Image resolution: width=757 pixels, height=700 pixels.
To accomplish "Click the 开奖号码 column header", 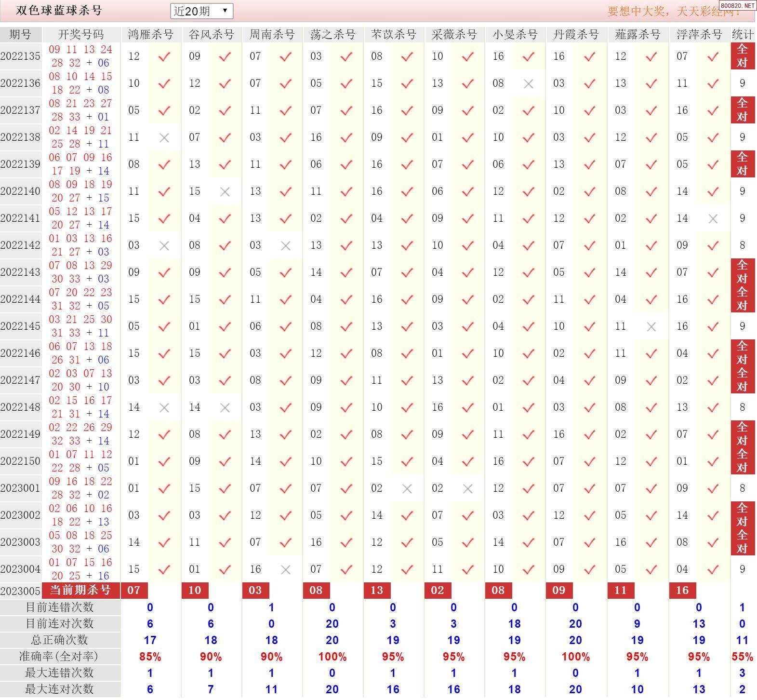I will tap(81, 35).
